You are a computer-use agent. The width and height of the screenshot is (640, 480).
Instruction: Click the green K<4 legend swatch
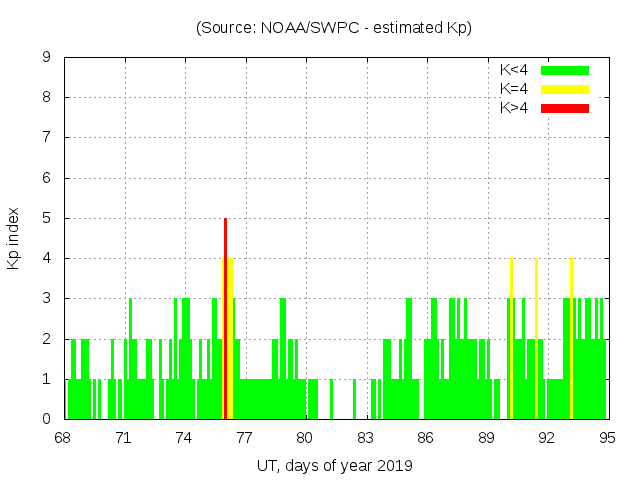tap(565, 70)
